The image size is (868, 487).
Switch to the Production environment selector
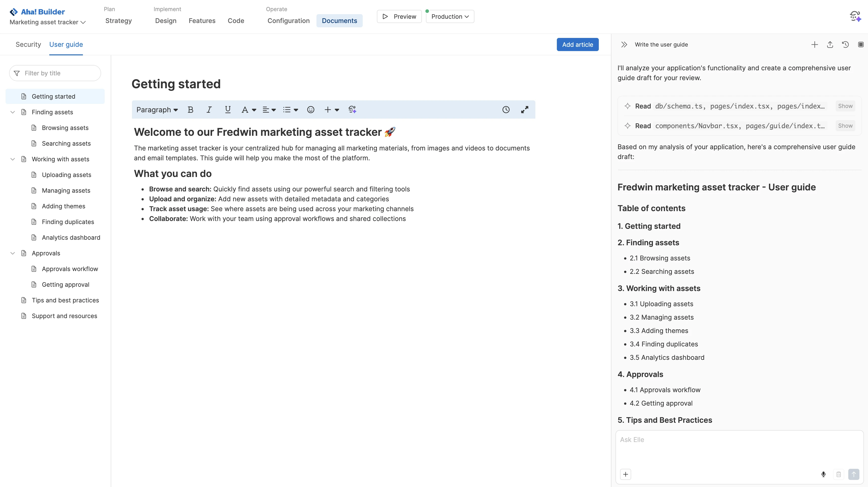450,16
